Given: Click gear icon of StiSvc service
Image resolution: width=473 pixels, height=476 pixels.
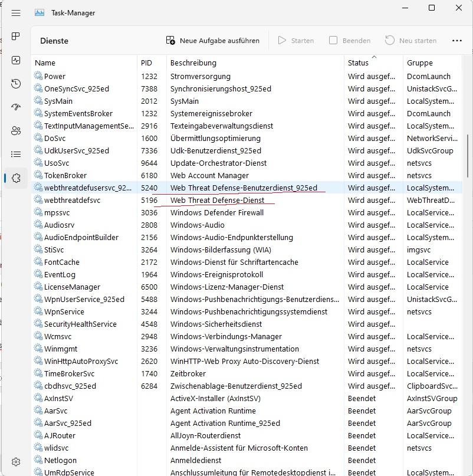Looking at the screenshot, I should point(38,249).
